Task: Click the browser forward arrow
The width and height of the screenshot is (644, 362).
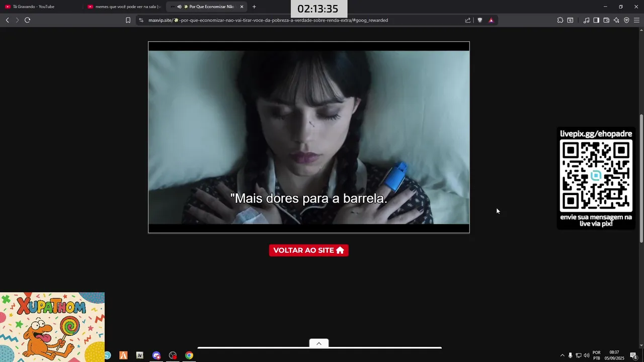Action: point(17,20)
